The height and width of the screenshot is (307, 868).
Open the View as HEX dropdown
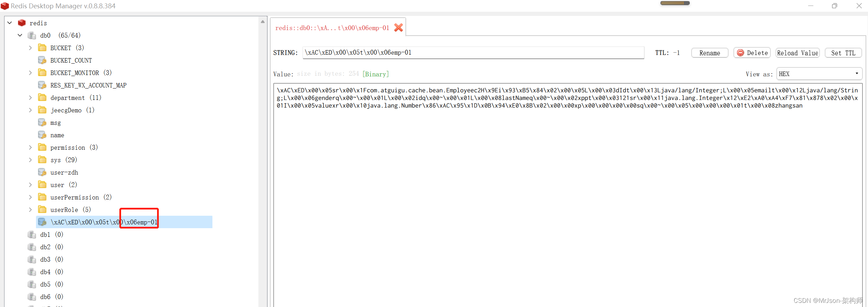819,74
